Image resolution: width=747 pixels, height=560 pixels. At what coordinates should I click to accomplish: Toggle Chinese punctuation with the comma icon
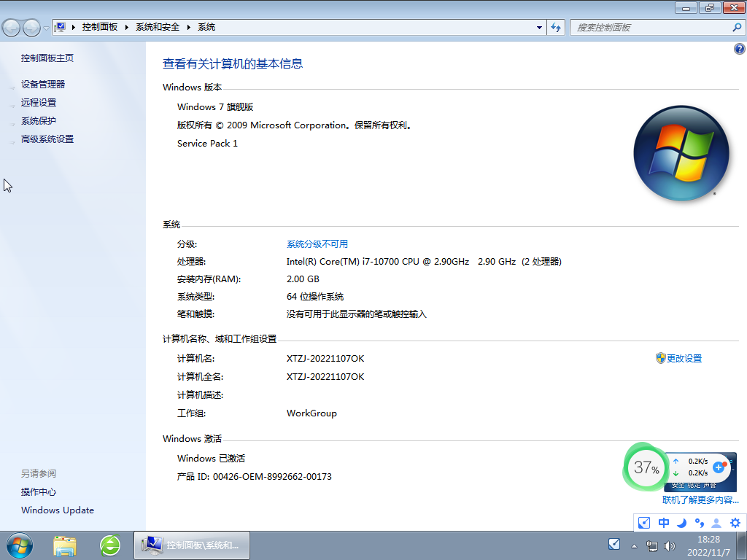point(698,523)
